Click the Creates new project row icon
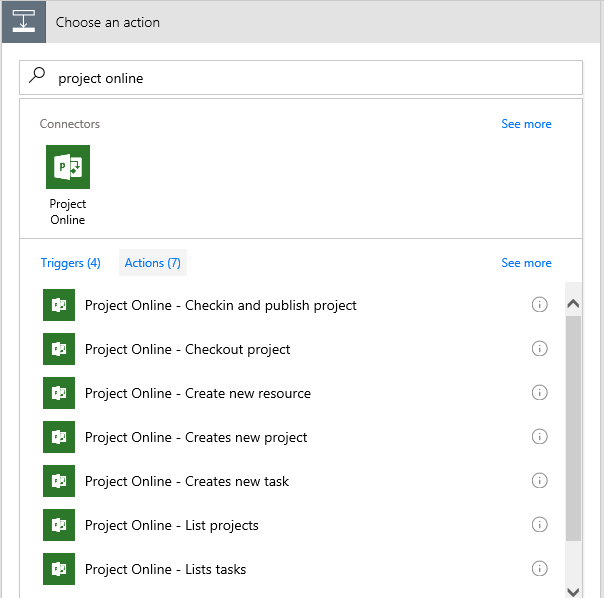604x598 pixels. click(x=59, y=437)
